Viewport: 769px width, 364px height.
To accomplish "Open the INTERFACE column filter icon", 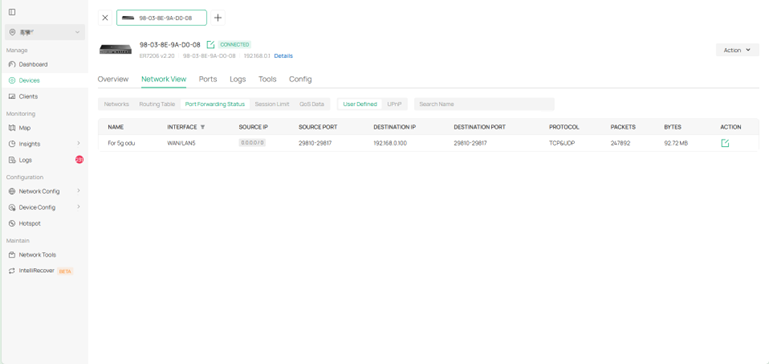I will (203, 127).
